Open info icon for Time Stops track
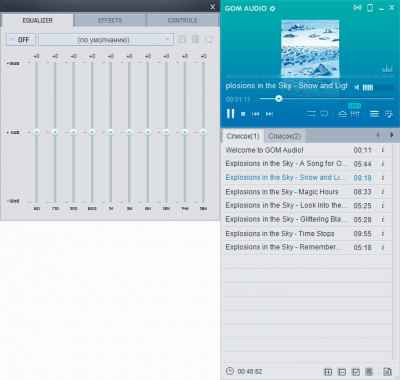The width and height of the screenshot is (400, 380). point(383,233)
